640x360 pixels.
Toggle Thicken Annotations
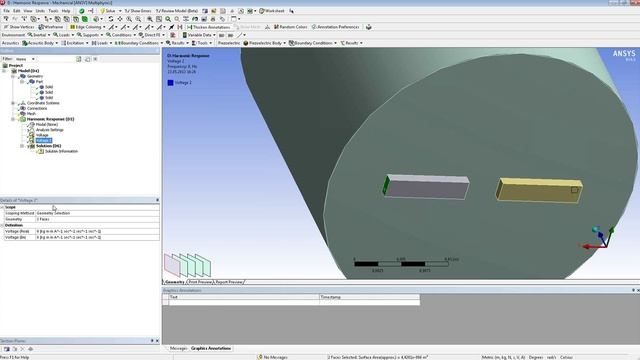pyautogui.click(x=209, y=27)
